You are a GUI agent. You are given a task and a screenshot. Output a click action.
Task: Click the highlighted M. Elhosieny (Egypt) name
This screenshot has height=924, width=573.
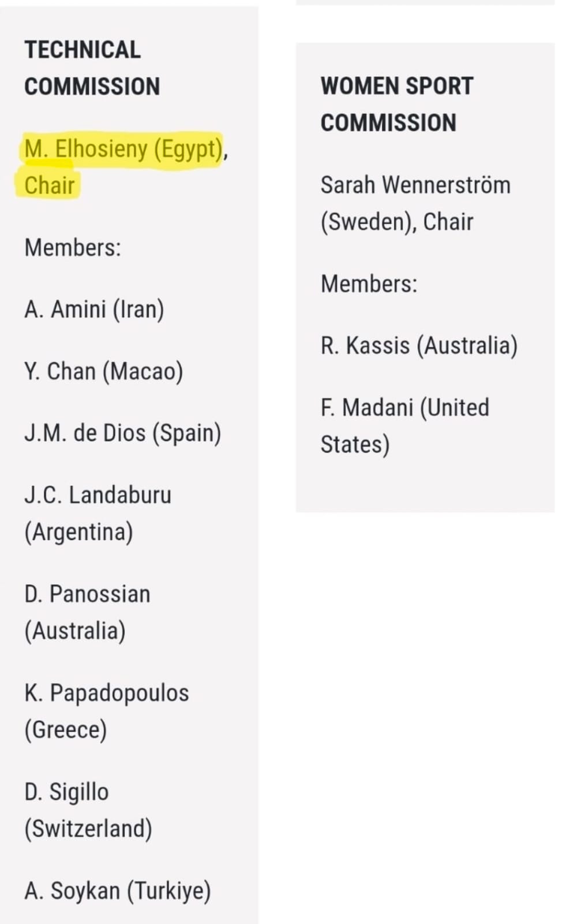123,149
